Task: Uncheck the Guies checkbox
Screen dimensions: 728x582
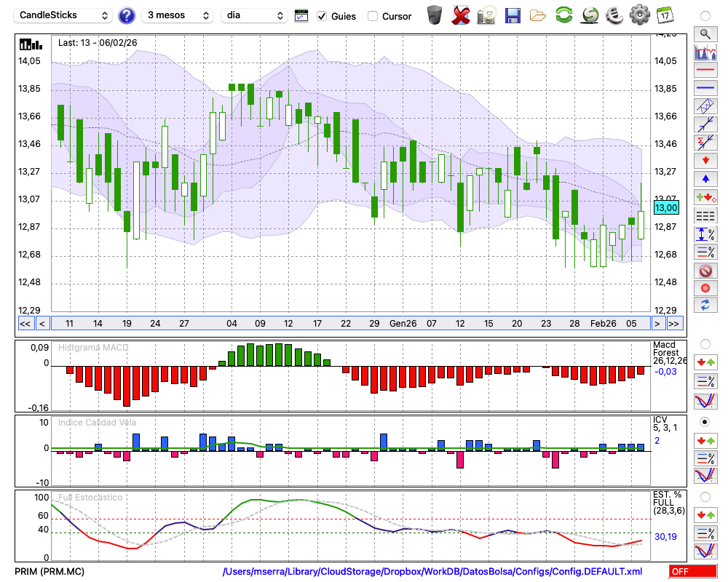Action: 322,16
